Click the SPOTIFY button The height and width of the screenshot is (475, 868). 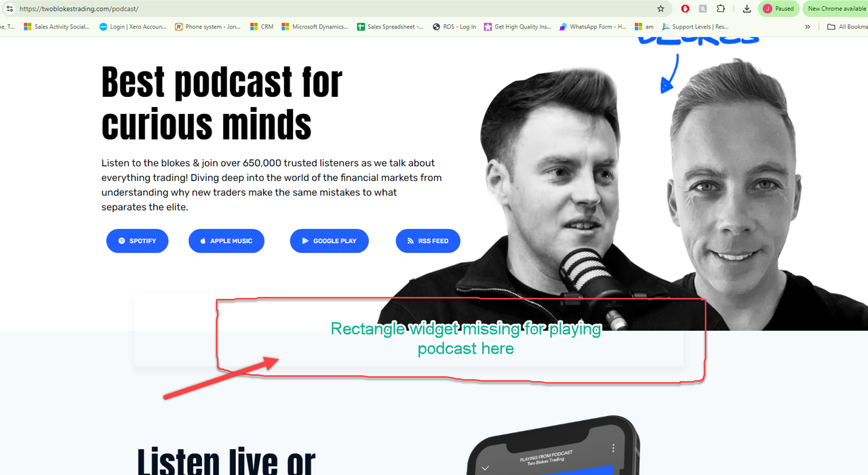pos(137,241)
